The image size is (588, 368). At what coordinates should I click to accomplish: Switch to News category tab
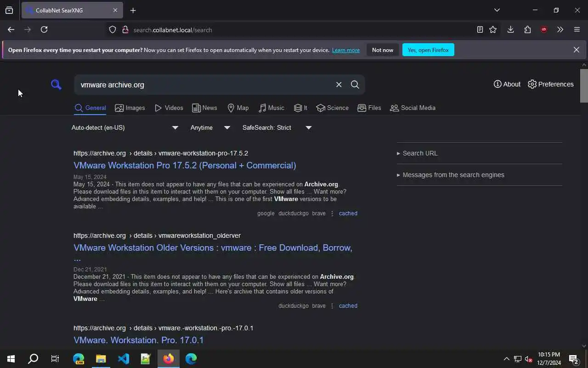point(204,108)
